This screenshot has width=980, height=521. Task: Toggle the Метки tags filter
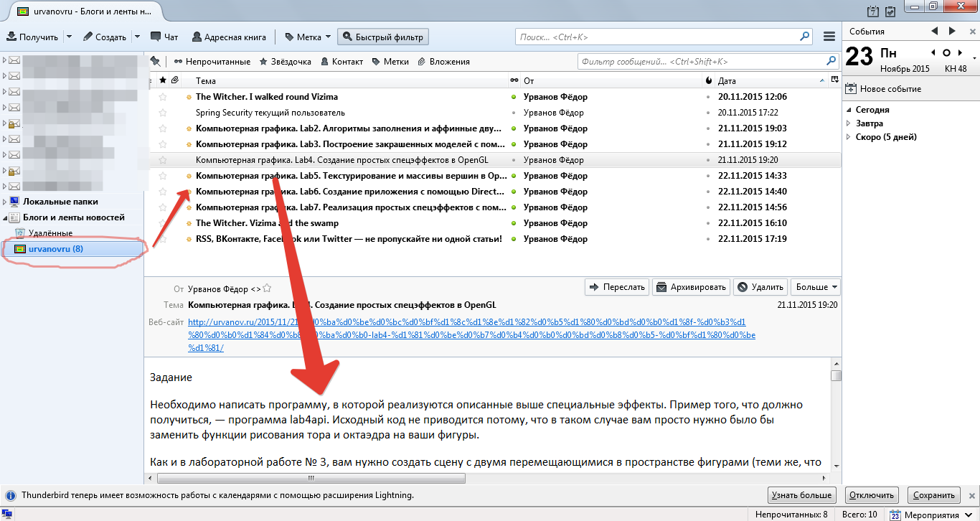(x=390, y=62)
